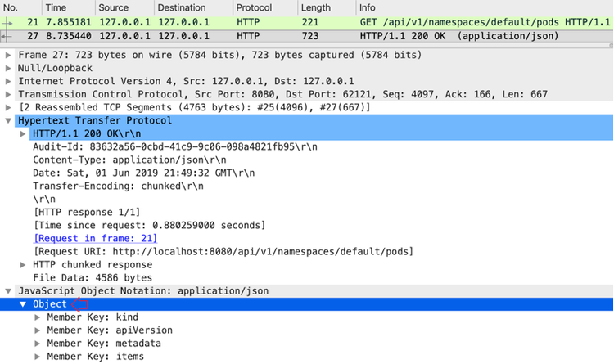614x364 pixels.
Task: Expand Member Key: kind
Action: [38, 317]
